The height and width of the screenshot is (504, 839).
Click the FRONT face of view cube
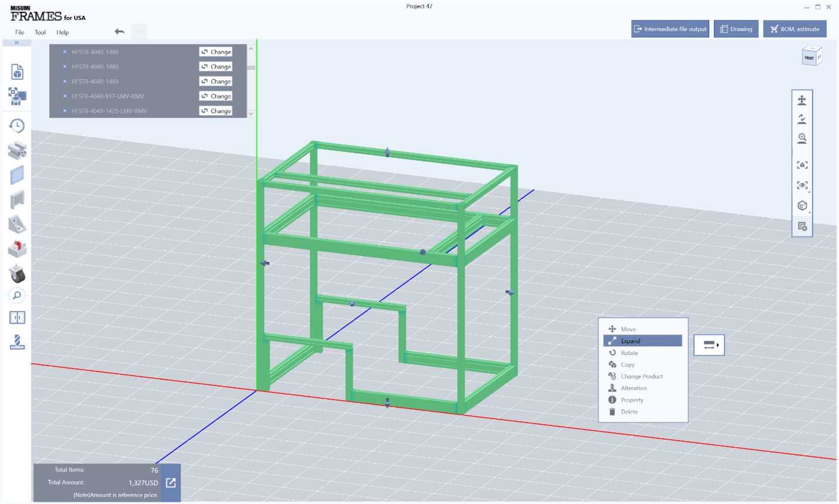coord(809,58)
